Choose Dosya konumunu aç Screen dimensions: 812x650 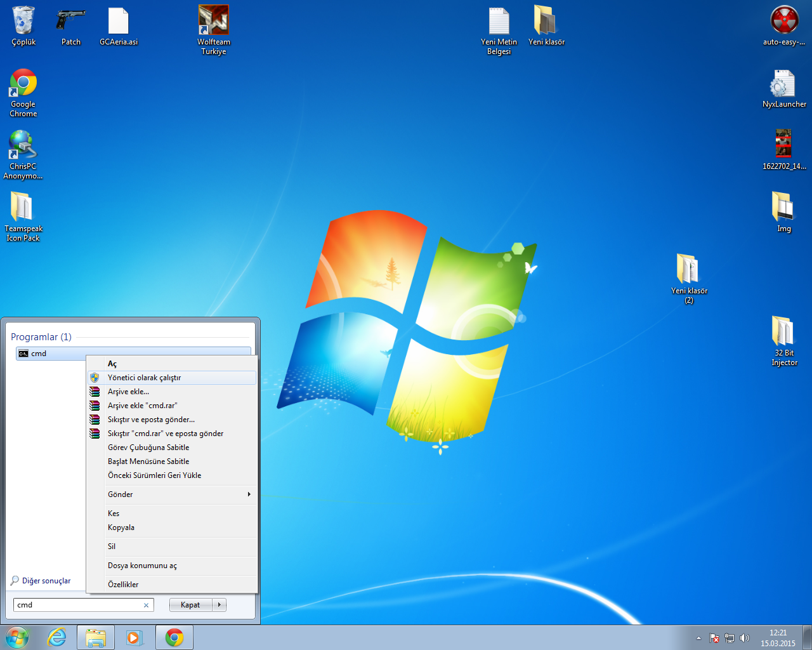(172, 566)
